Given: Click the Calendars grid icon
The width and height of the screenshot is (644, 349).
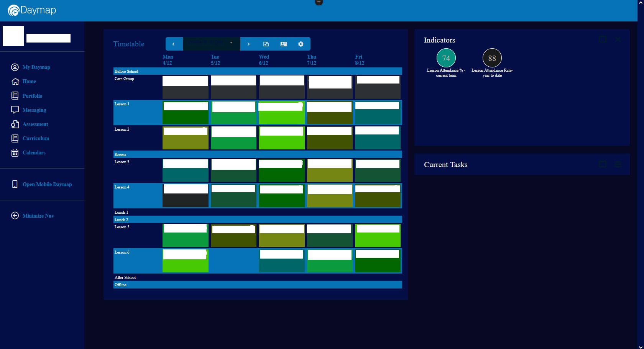Looking at the screenshot, I should click(15, 152).
